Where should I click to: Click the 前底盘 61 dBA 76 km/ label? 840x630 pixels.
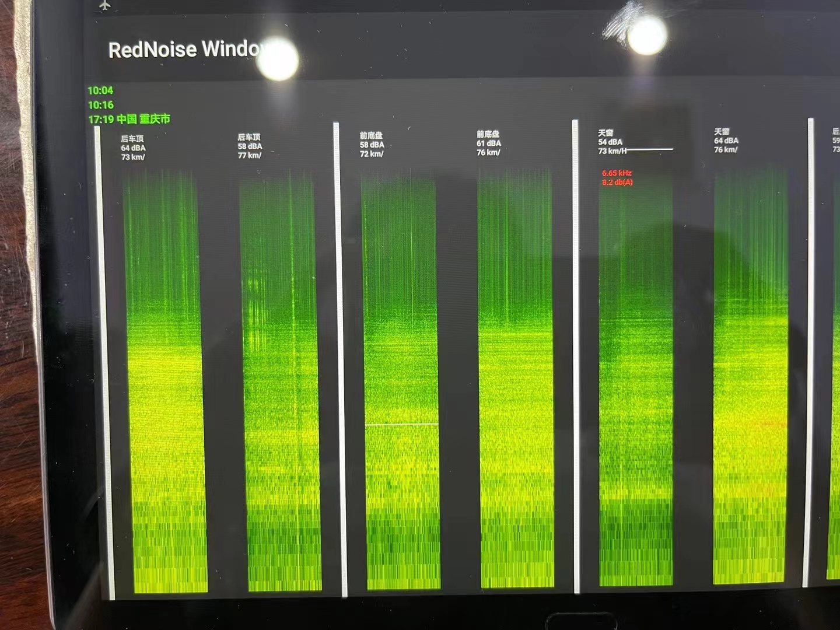[x=489, y=143]
